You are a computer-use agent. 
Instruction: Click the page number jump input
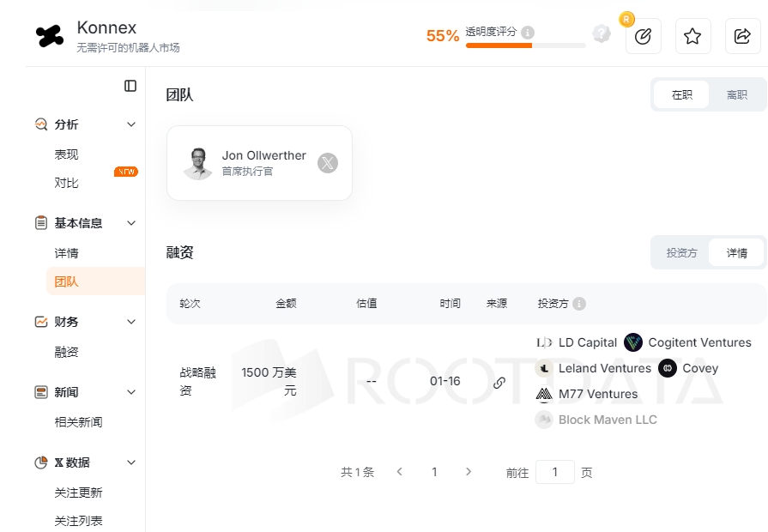(554, 472)
